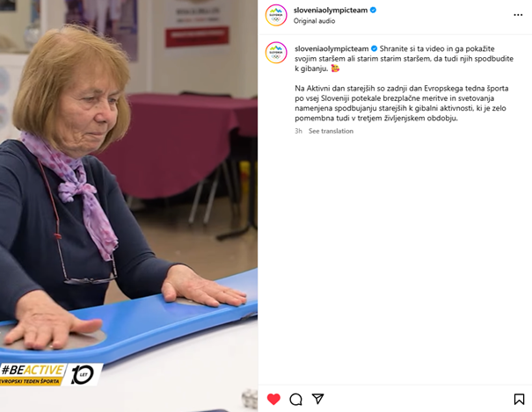This screenshot has width=532, height=412.
Task: Click the verified badge in the caption
Action: [374, 48]
